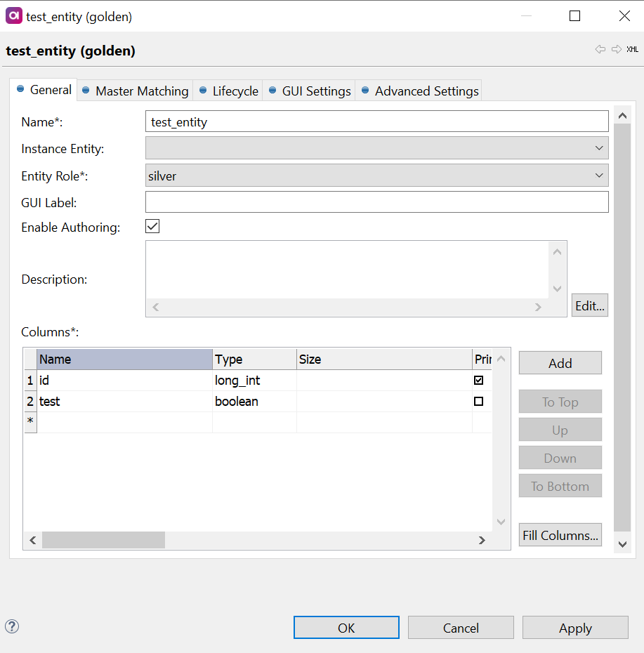The width and height of the screenshot is (644, 653).
Task: Uncheck the primary key checkbox for id
Action: point(480,380)
